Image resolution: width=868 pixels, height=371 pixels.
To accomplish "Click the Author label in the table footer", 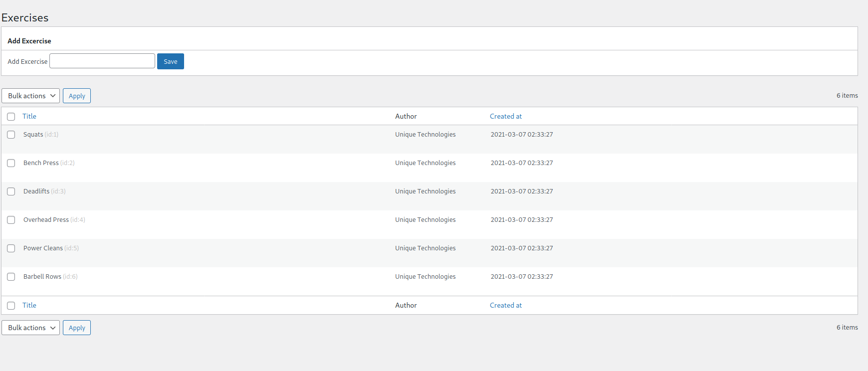I will pyautogui.click(x=406, y=305).
